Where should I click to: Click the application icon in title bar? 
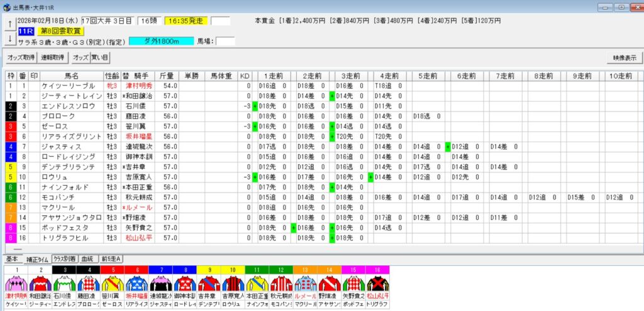coord(6,7)
